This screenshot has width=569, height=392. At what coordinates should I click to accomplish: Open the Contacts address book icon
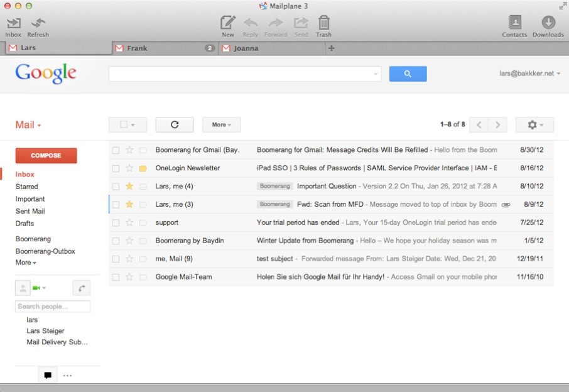[x=514, y=23]
